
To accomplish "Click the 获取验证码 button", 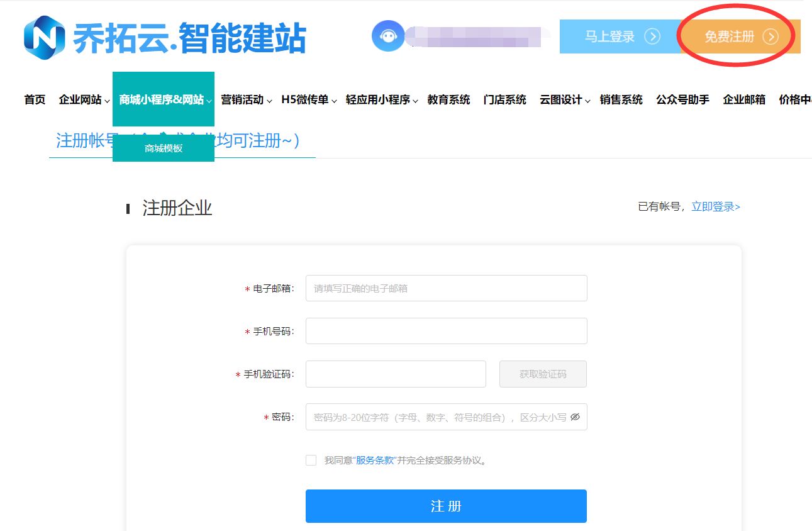I will (542, 374).
